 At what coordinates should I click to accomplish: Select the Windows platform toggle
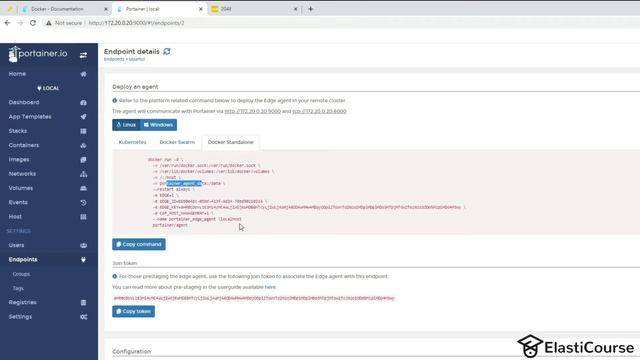tap(158, 125)
